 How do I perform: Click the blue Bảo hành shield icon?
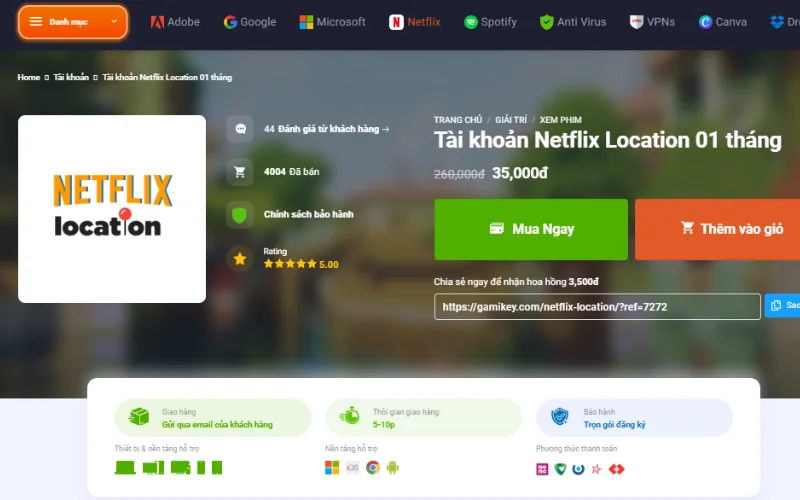[x=560, y=417]
